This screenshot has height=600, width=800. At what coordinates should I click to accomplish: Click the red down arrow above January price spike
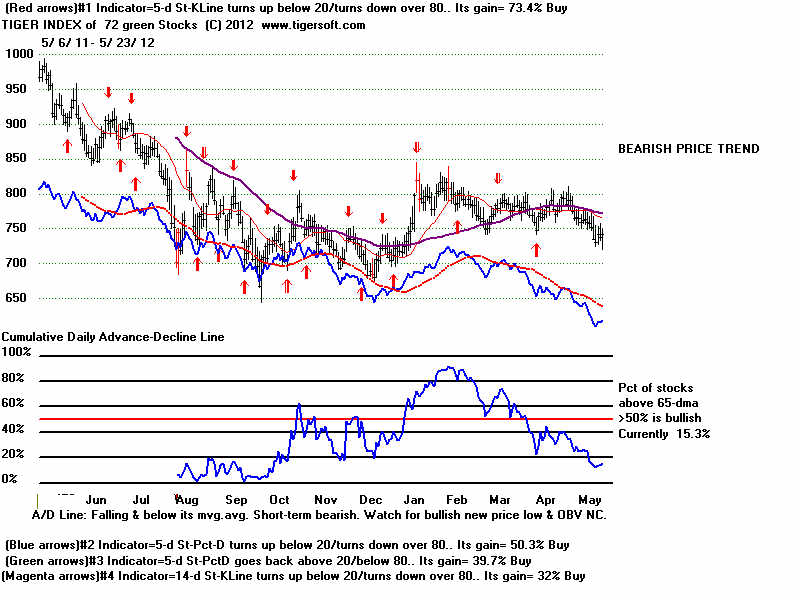point(417,148)
